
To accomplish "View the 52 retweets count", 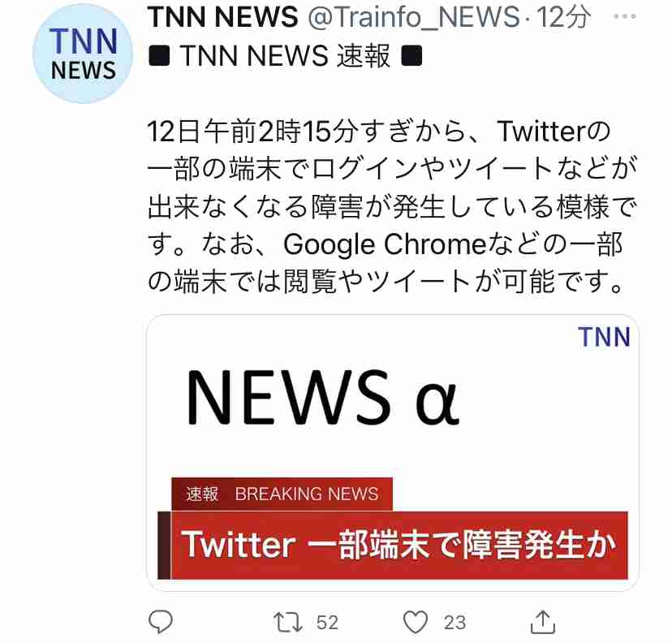I will click(x=327, y=623).
